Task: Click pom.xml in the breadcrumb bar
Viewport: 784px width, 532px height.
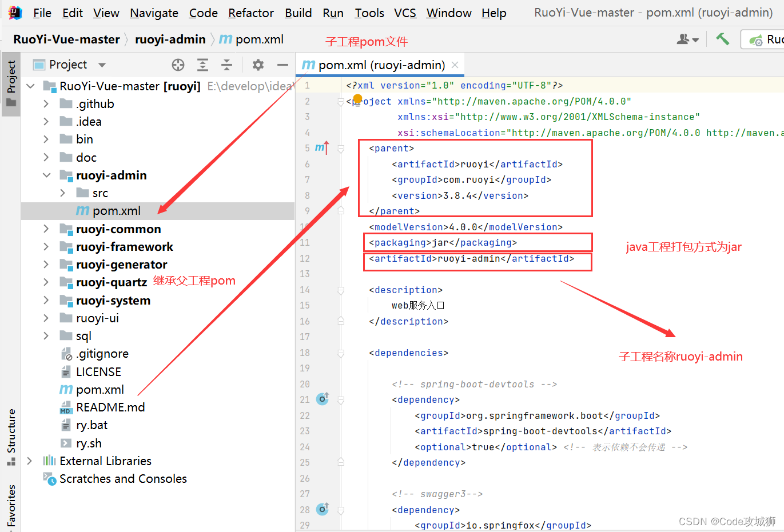Action: click(x=252, y=39)
